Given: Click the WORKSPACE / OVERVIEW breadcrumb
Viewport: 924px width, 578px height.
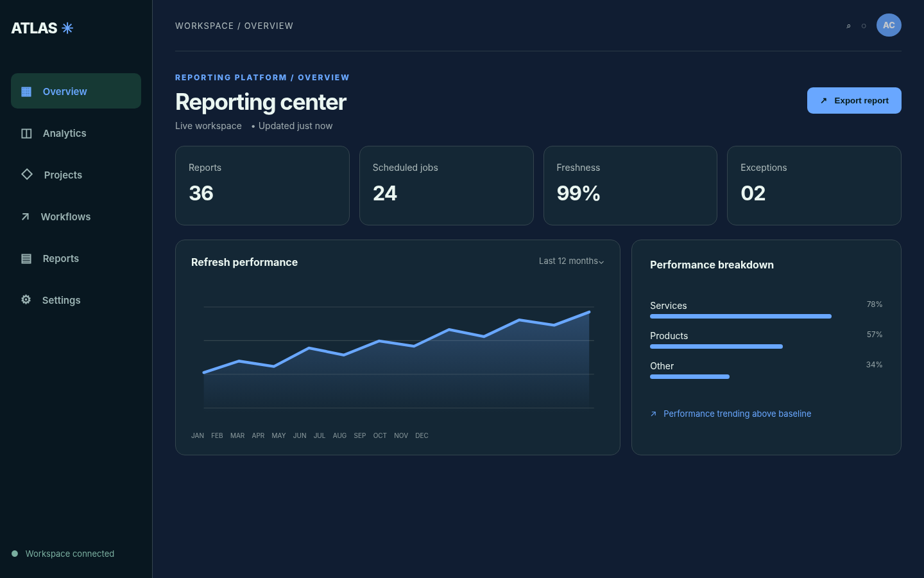Looking at the screenshot, I should 234,26.
